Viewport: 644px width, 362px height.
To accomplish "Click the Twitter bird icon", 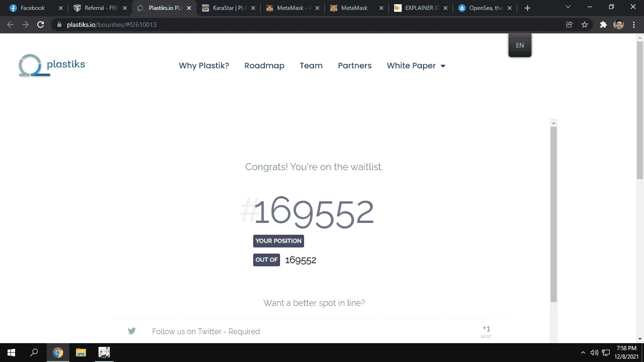I will click(132, 331).
